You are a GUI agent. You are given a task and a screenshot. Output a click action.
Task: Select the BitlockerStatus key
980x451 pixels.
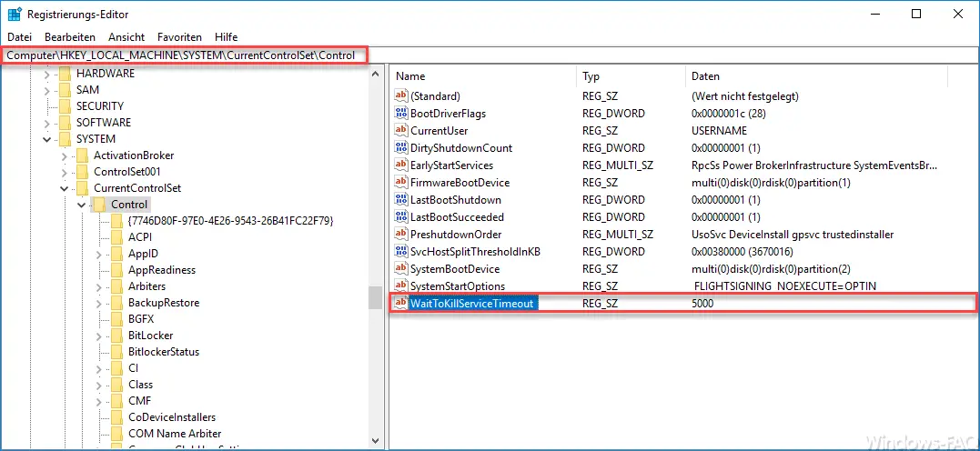tap(164, 352)
